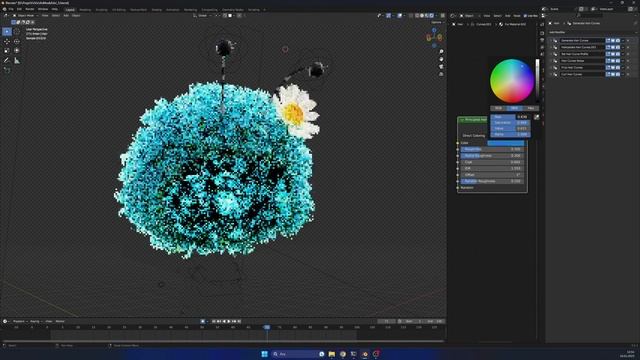
Task: Click the blue Color swatch on hair node
Action: 506,143
